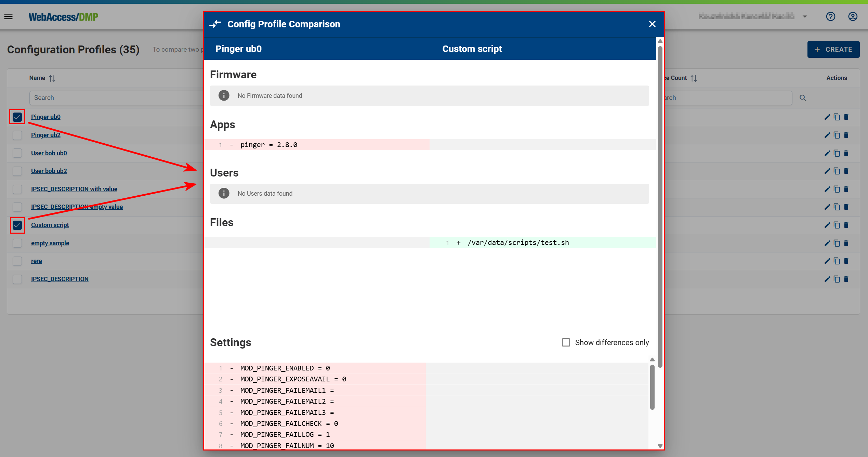Click the CREATE button
This screenshot has height=457, width=868.
tap(833, 49)
